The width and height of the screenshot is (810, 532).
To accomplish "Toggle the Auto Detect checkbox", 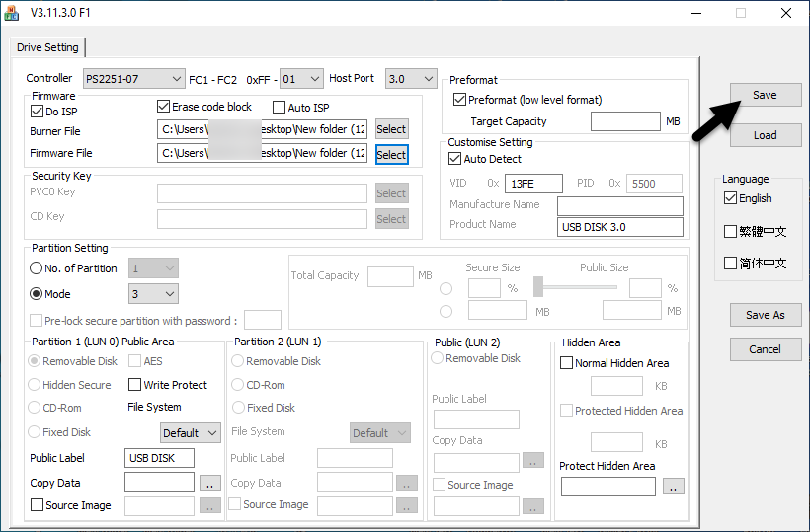I will click(x=454, y=158).
